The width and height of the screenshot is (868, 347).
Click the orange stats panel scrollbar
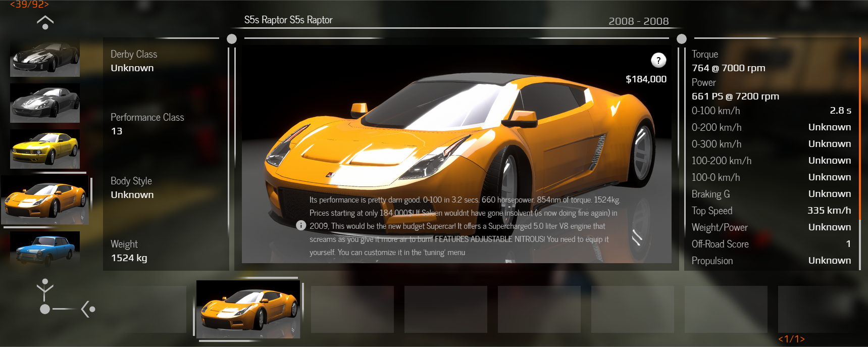(859, 129)
